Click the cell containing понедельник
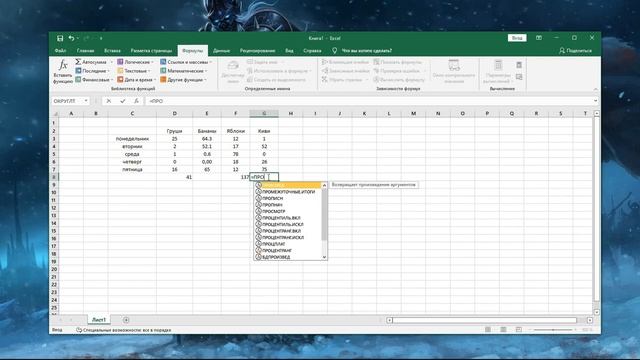The image size is (640, 360). 132,139
